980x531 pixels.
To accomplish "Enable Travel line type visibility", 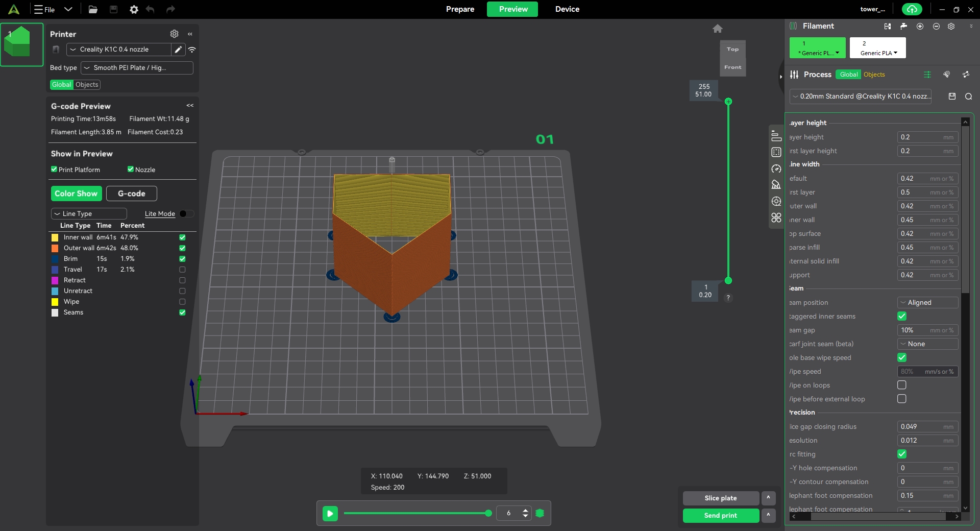I will point(182,270).
